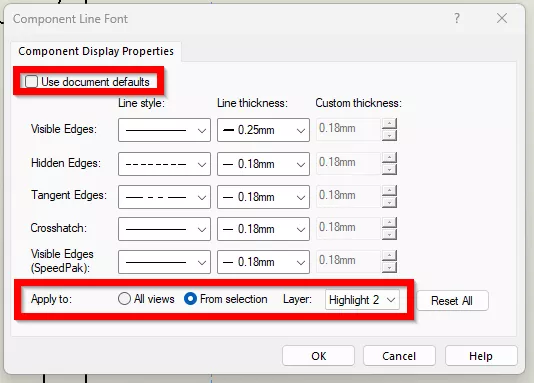
Task: Open the SpeedPak Visible Edges thickness dropdown
Action: (x=263, y=262)
